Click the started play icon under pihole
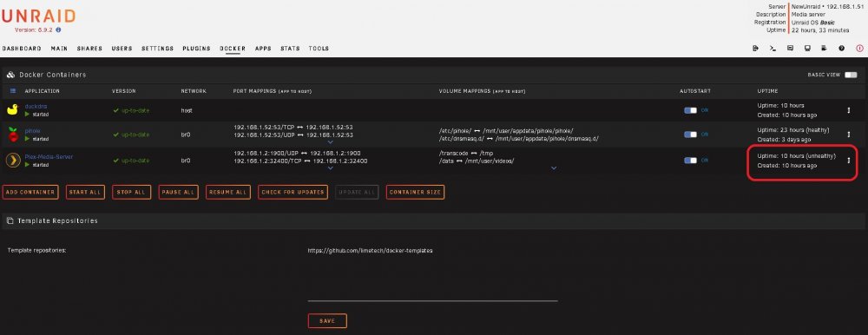This screenshot has height=335, width=868. tap(27, 139)
